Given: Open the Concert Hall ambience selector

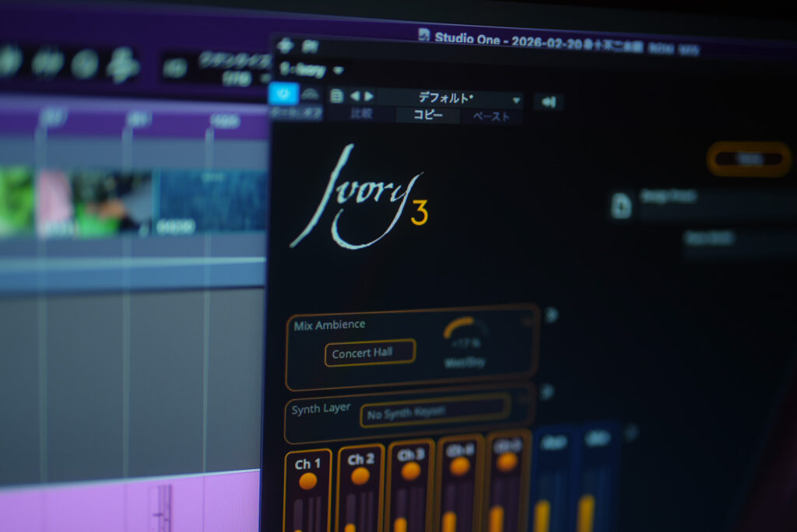Looking at the screenshot, I should coord(370,353).
